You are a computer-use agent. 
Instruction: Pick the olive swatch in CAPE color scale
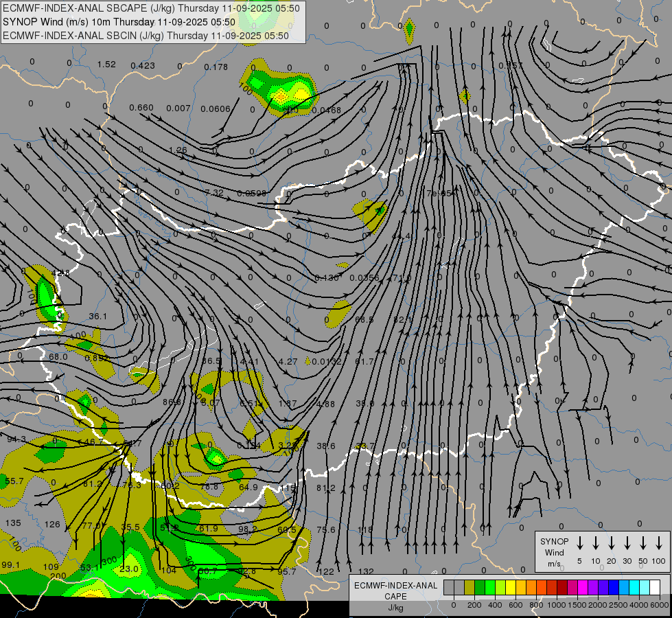click(470, 587)
